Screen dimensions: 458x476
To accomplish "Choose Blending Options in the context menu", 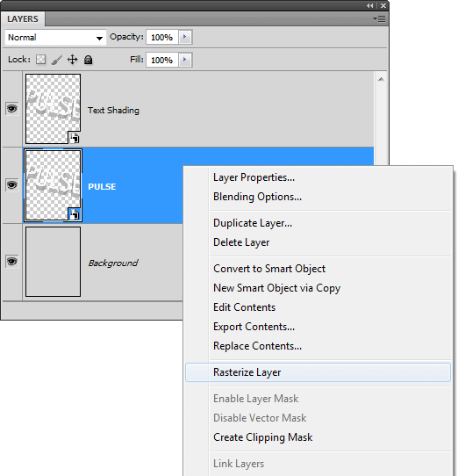I will tap(257, 197).
